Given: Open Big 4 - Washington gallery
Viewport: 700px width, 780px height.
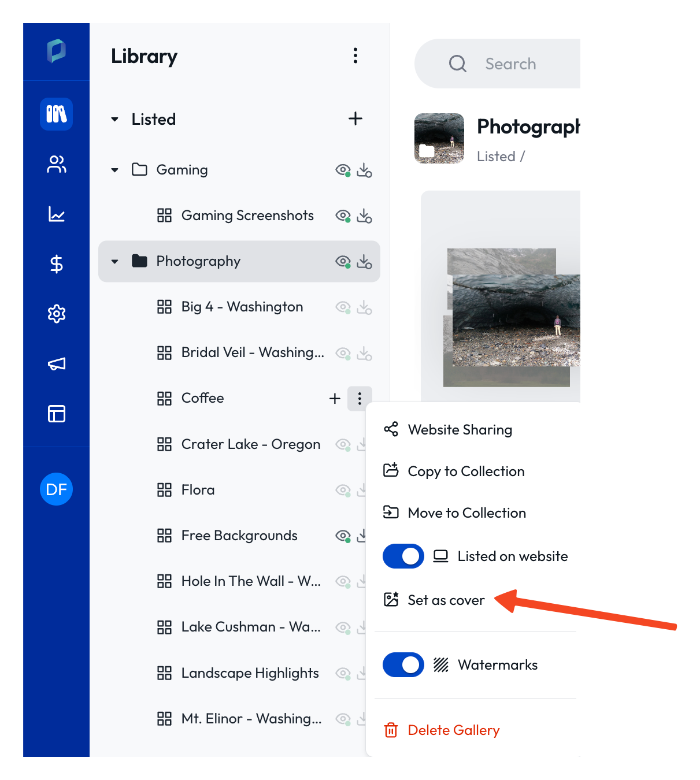Looking at the screenshot, I should point(242,307).
